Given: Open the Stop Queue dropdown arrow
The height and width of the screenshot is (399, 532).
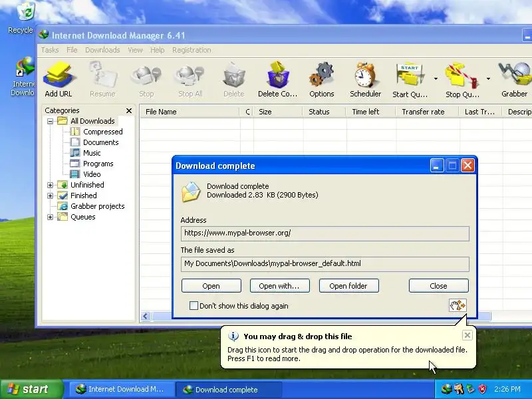Looking at the screenshot, I should [x=488, y=78].
